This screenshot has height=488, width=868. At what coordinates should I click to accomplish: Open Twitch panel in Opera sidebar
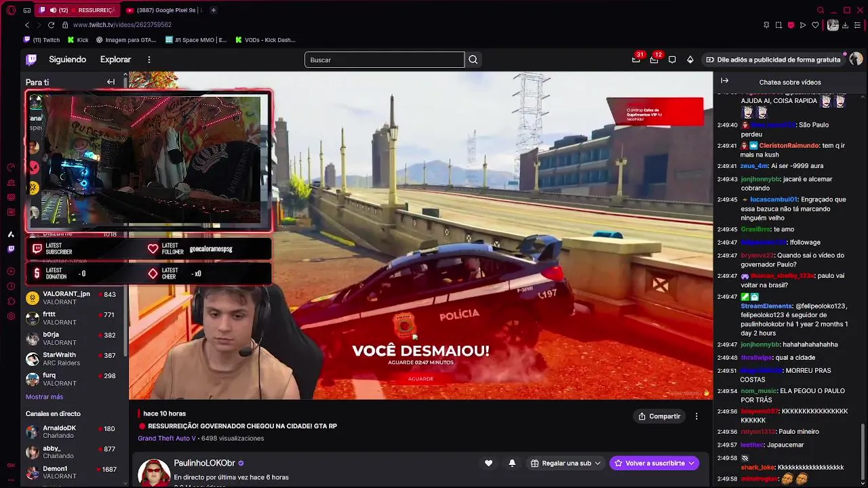11,249
